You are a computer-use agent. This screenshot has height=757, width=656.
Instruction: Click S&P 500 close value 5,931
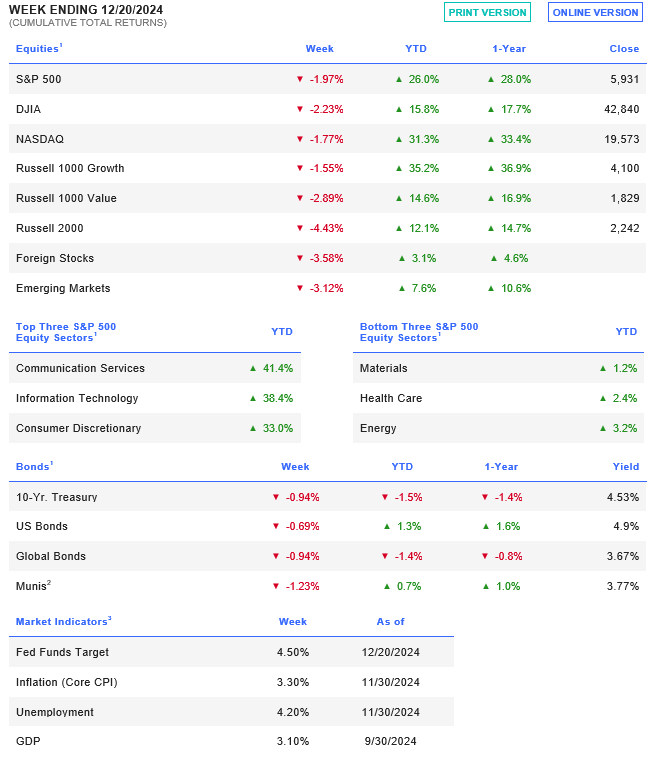pos(625,79)
